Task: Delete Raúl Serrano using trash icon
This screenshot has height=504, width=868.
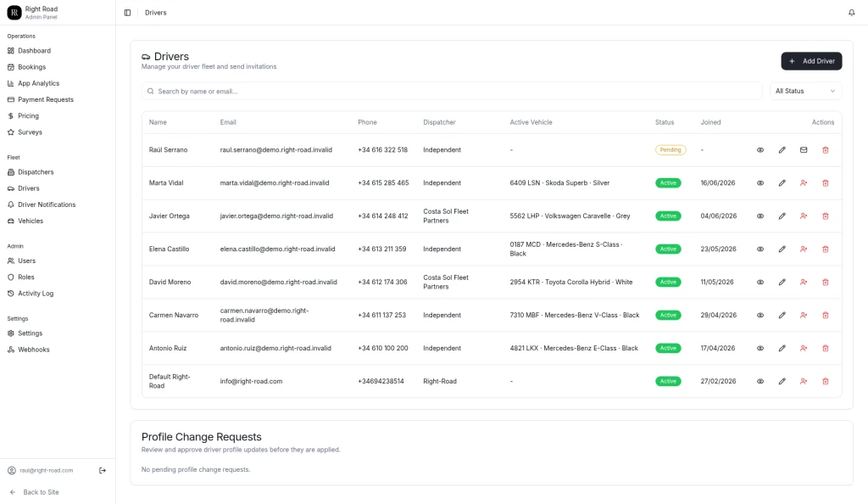Action: (825, 150)
